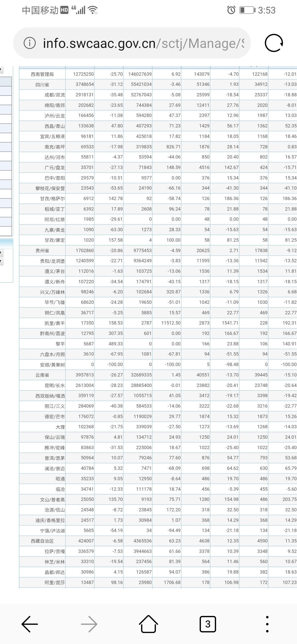Open the tab switcher showing 3 tabs
Screen dimensions: 297x644
click(208, 624)
